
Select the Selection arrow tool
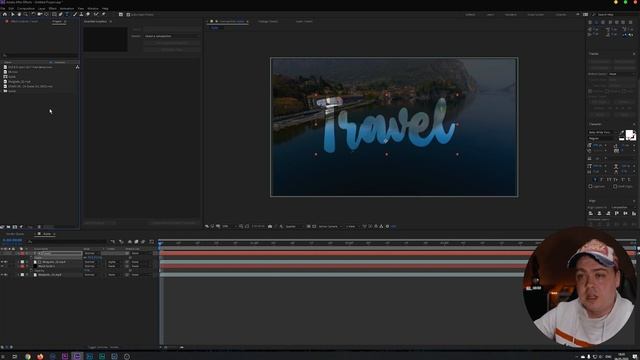click(13, 14)
